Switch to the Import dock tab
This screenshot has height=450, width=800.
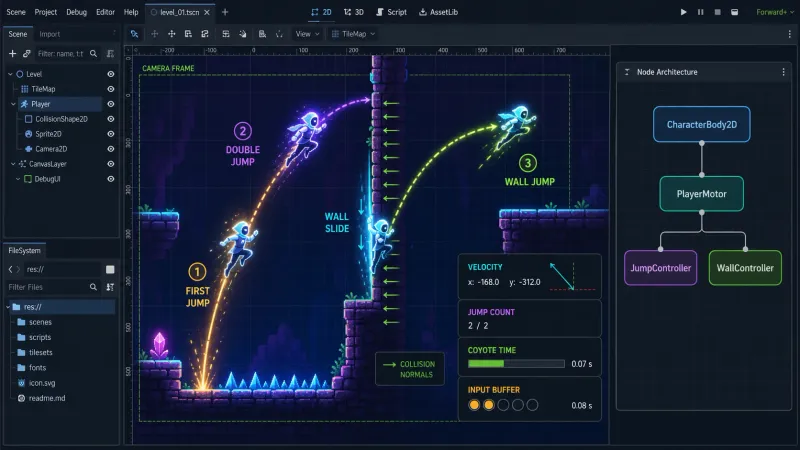[49, 34]
